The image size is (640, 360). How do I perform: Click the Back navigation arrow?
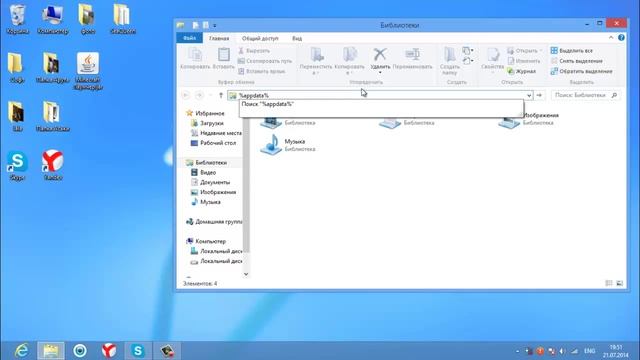tap(185, 95)
